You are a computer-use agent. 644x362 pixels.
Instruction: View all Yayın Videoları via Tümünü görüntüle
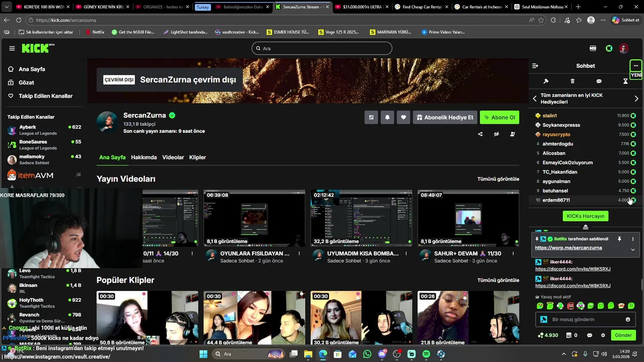[x=498, y=179]
